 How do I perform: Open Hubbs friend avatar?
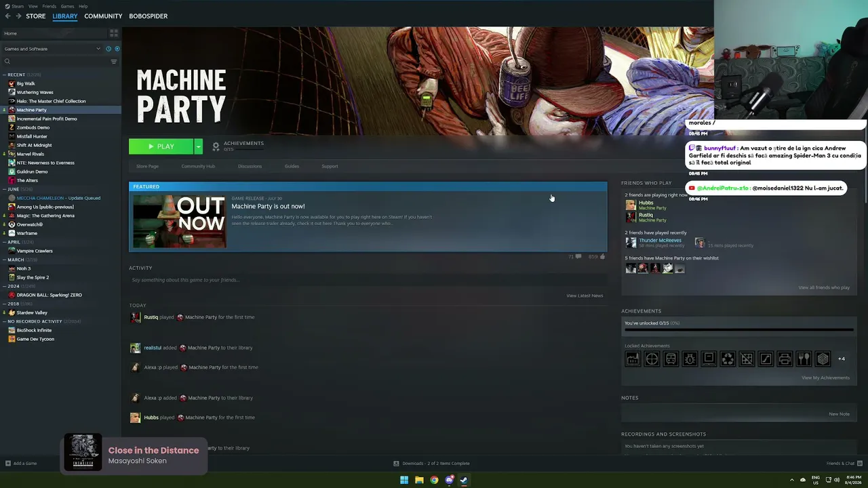click(631, 205)
